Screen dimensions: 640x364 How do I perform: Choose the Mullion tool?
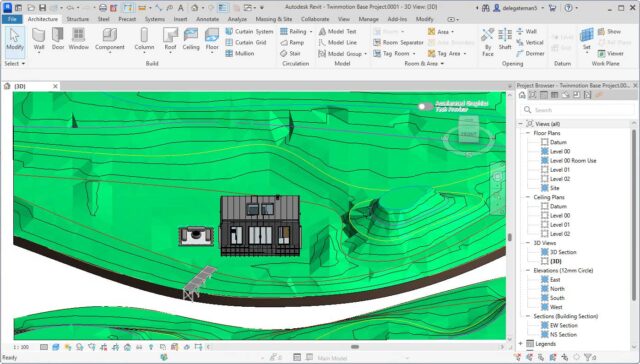coord(240,53)
